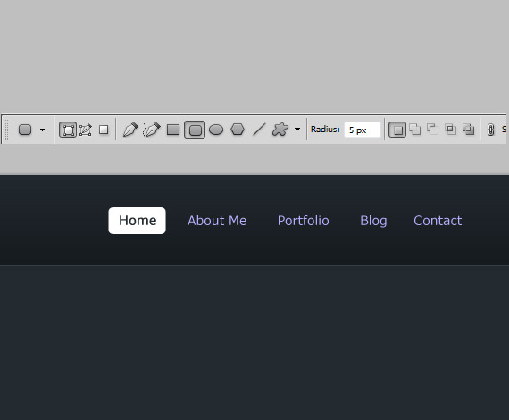Toggle the layer style link icon
This screenshot has width=509, height=420.
pyautogui.click(x=490, y=130)
